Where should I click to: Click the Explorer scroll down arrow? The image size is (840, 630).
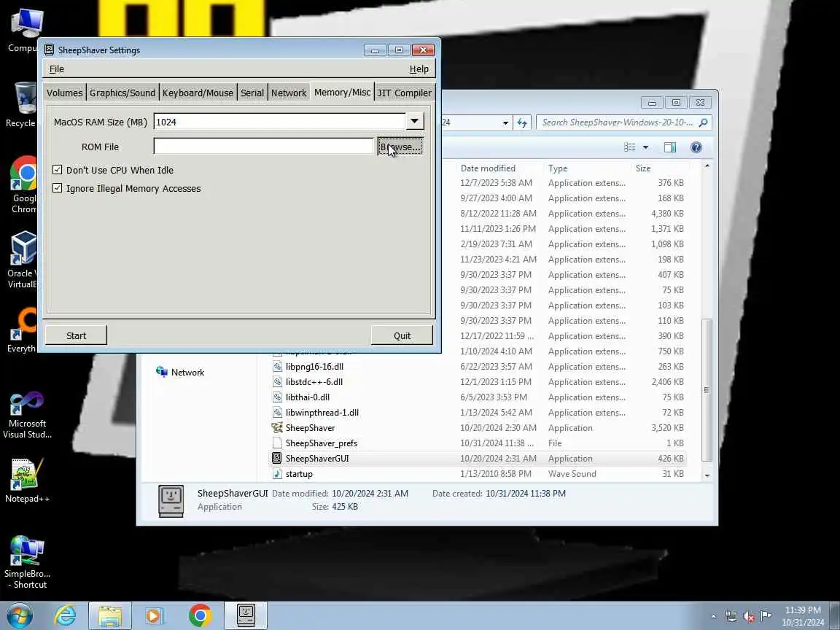707,475
